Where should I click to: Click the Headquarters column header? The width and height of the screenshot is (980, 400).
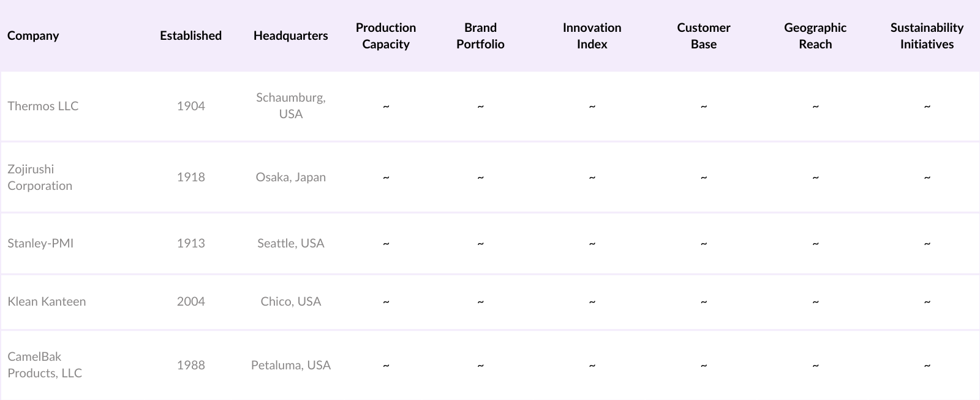pyautogui.click(x=290, y=36)
